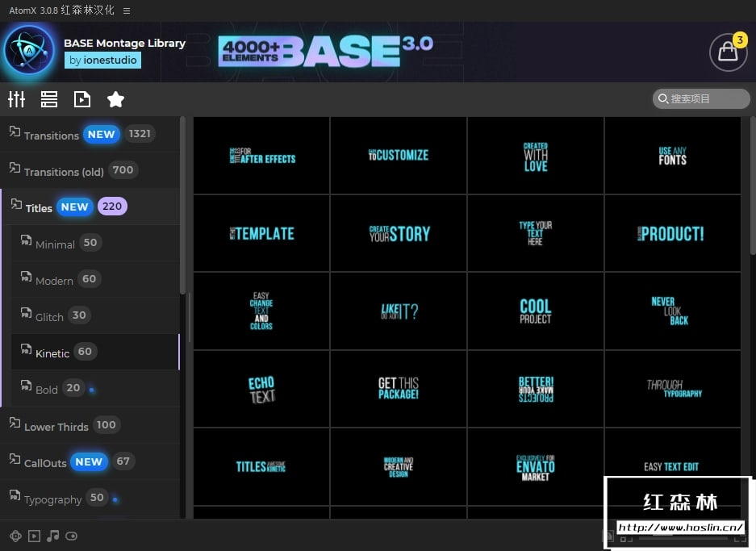The width and height of the screenshot is (756, 551).
Task: Select the NEVER LOOK BACK preset
Action: [x=673, y=311]
